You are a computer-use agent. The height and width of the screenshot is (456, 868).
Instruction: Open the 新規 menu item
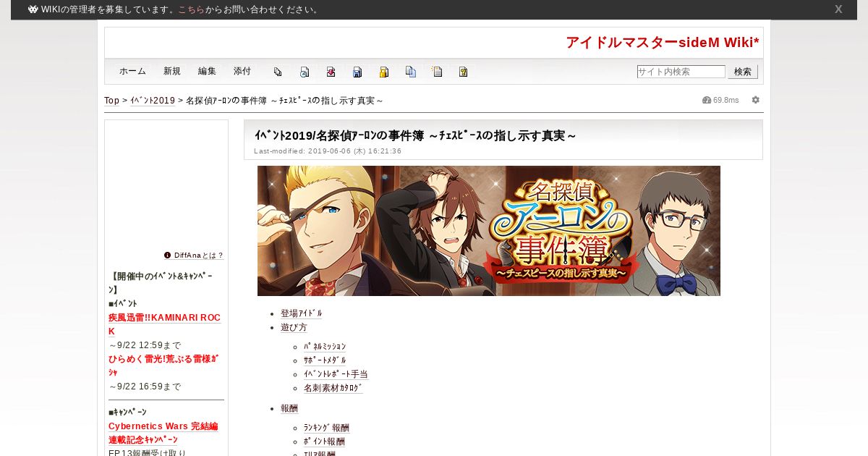tap(172, 71)
